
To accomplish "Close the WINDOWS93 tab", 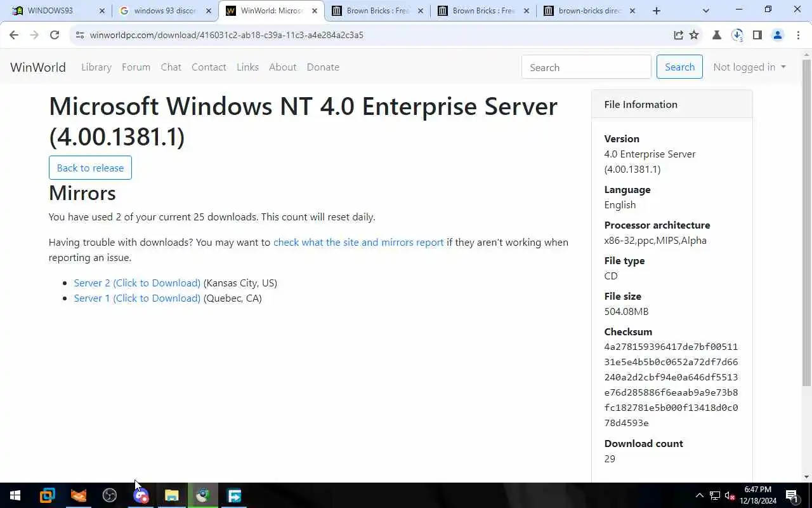I will coord(102,11).
